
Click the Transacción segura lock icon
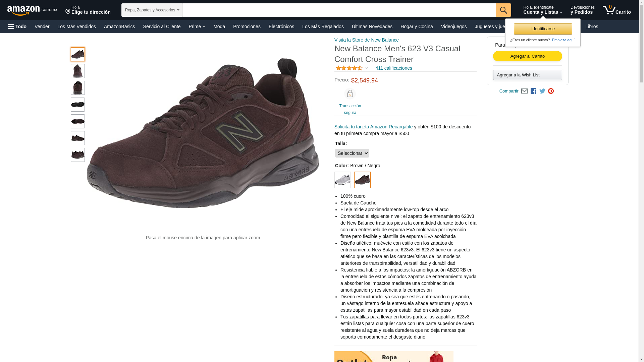350,94
